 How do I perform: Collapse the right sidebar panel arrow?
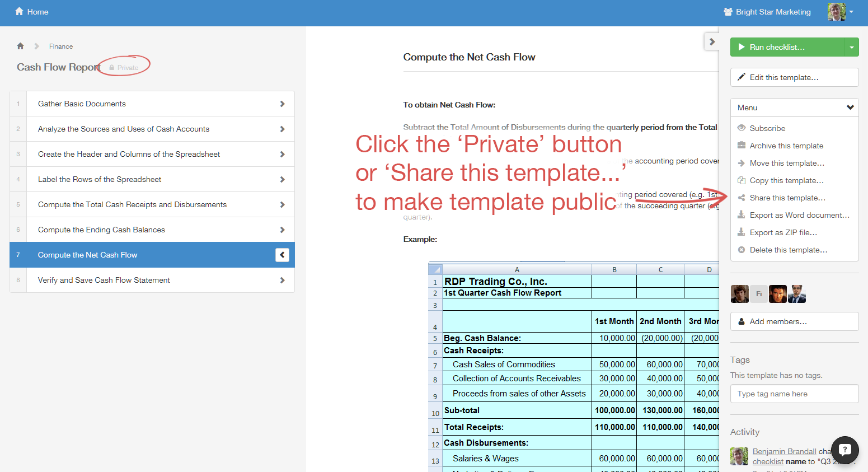coord(711,41)
